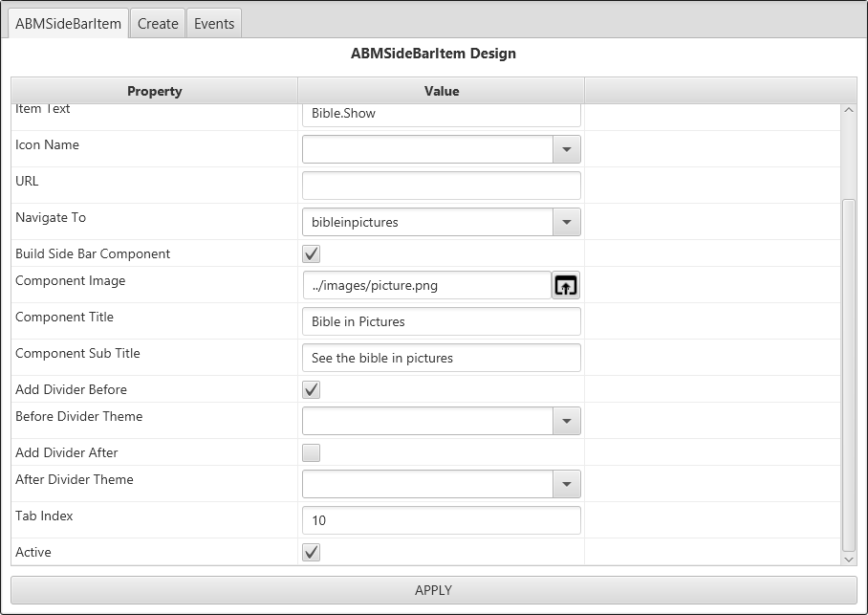Toggle Add Divider Before checkbox

pos(311,389)
